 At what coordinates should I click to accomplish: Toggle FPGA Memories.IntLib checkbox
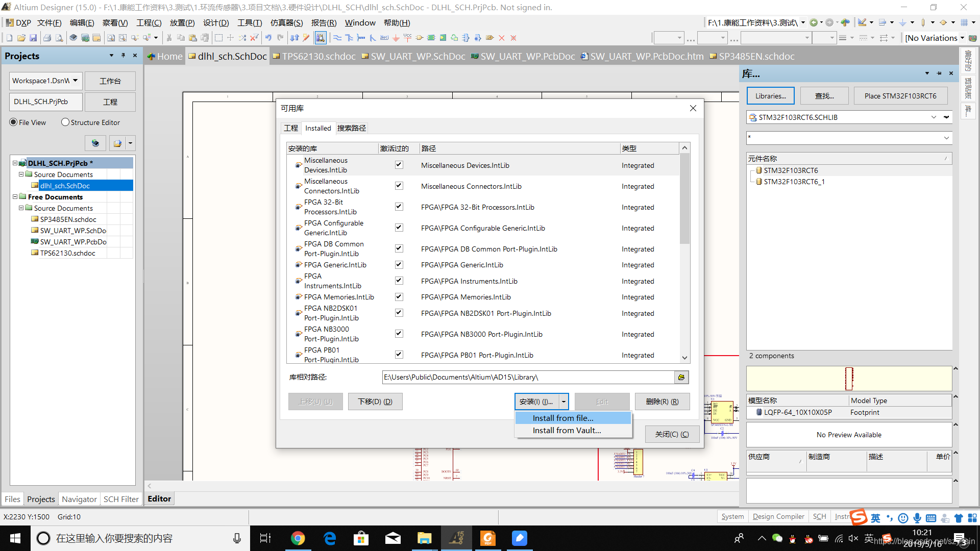[x=399, y=297]
